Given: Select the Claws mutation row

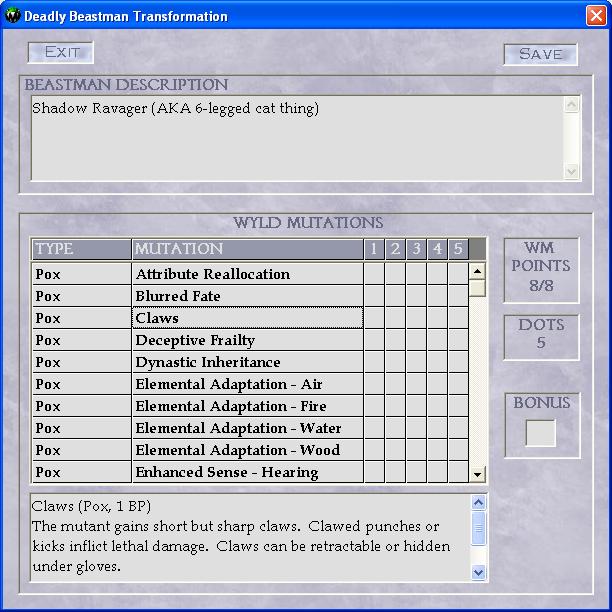Looking at the screenshot, I should 248,318.
